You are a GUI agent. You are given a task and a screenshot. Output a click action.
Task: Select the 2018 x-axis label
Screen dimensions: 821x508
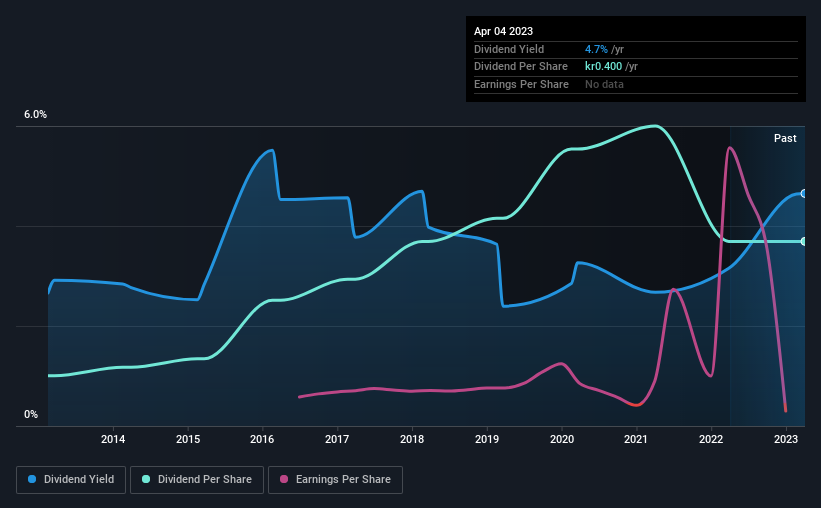(412, 439)
